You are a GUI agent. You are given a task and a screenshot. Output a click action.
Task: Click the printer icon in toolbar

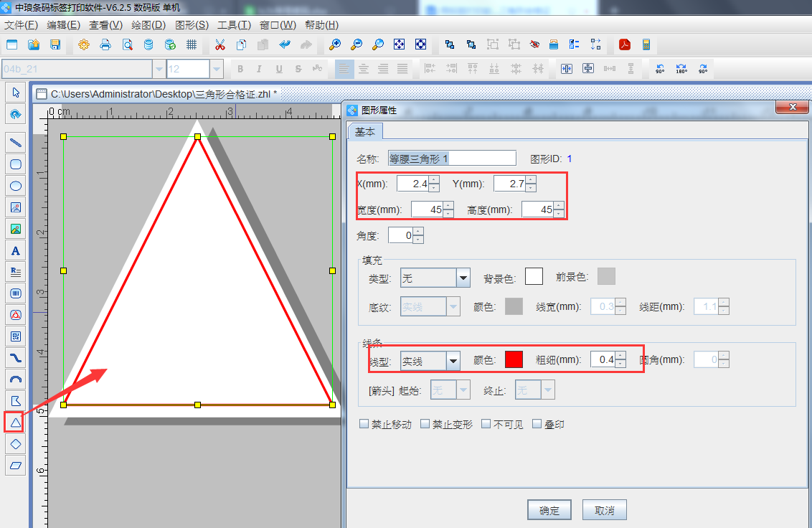pyautogui.click(x=105, y=44)
